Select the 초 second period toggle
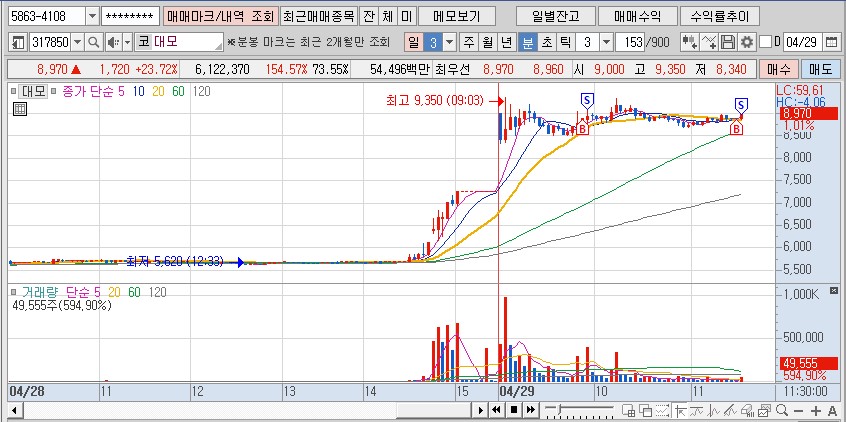This screenshot has width=846, height=422. (x=547, y=42)
